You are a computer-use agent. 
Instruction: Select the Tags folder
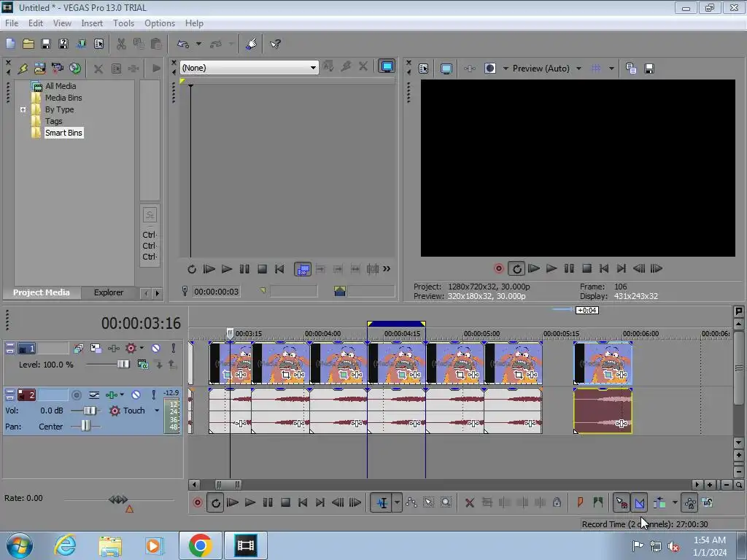(x=53, y=121)
